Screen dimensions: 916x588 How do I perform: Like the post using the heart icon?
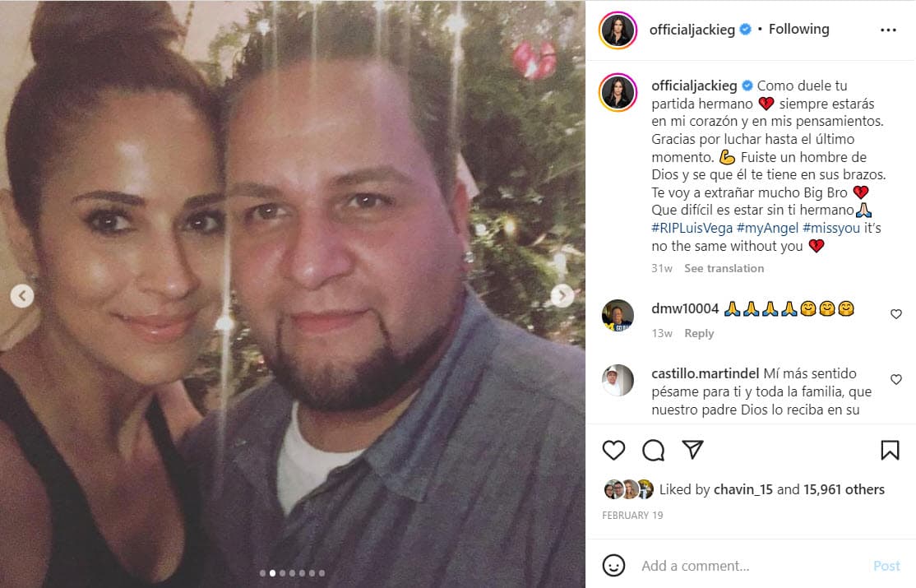tap(613, 450)
